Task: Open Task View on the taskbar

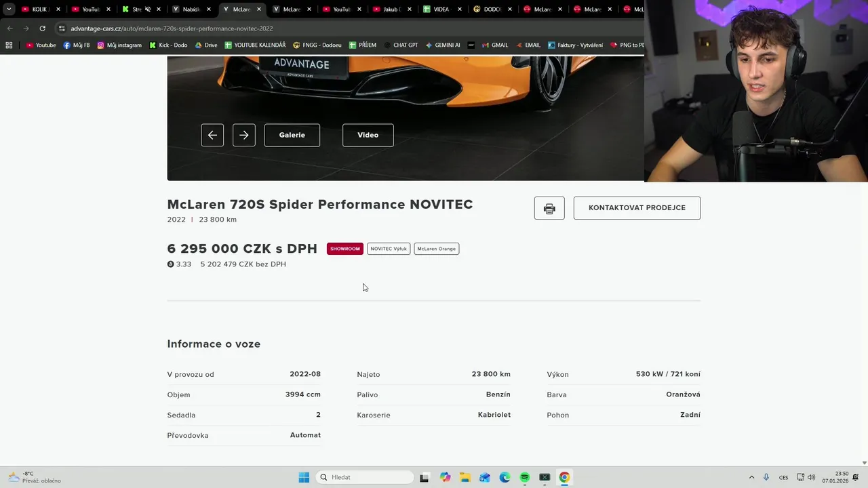Action: point(425,477)
